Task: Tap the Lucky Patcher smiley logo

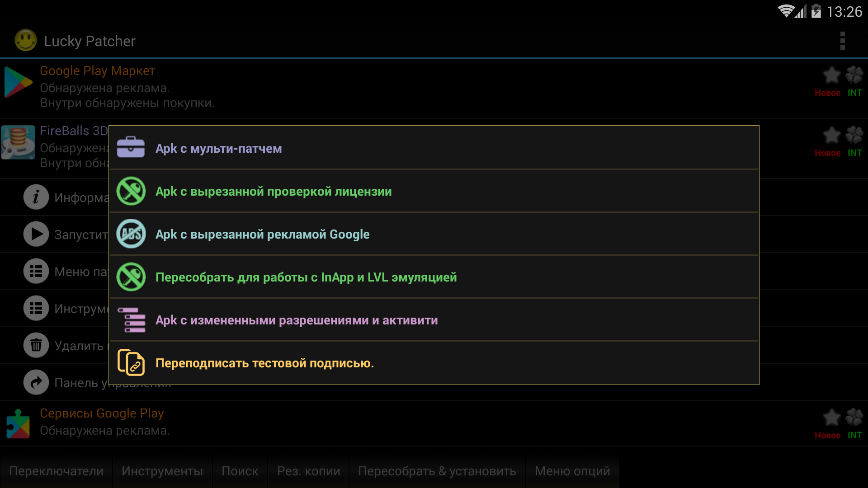Action: pyautogui.click(x=26, y=40)
